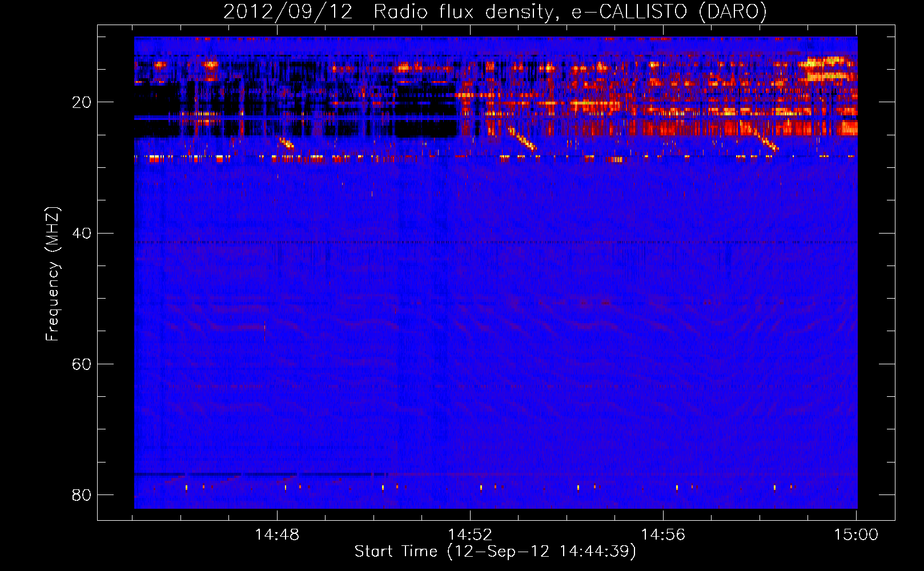Click the '14:48' time tick label
Screen dimensions: 924x571
277,535
